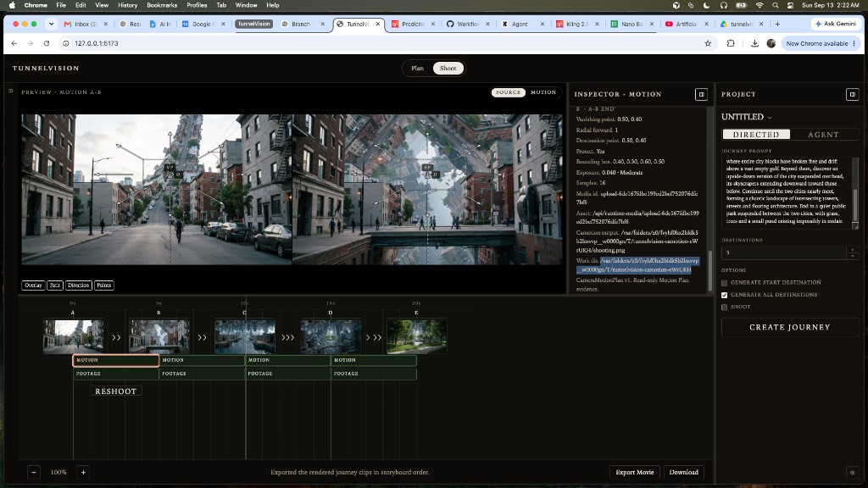Select shot E park thumbnail in timeline
Screen dimensions: 868x488
click(x=416, y=335)
